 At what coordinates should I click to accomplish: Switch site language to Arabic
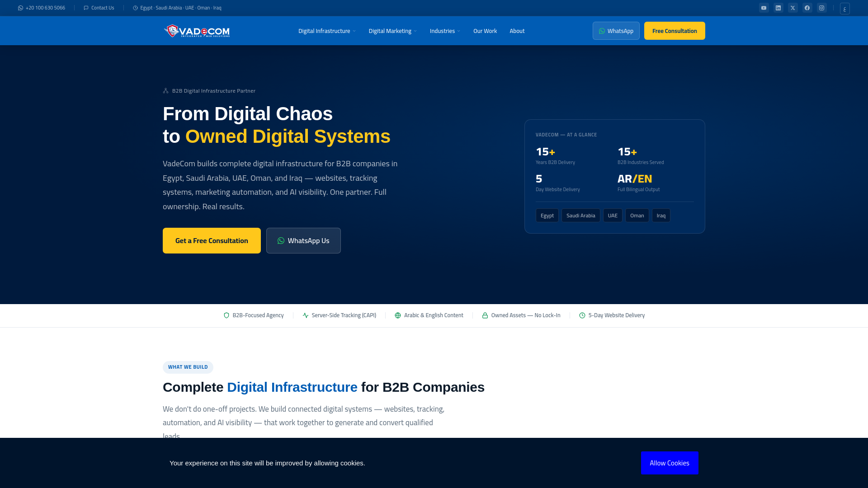click(844, 8)
